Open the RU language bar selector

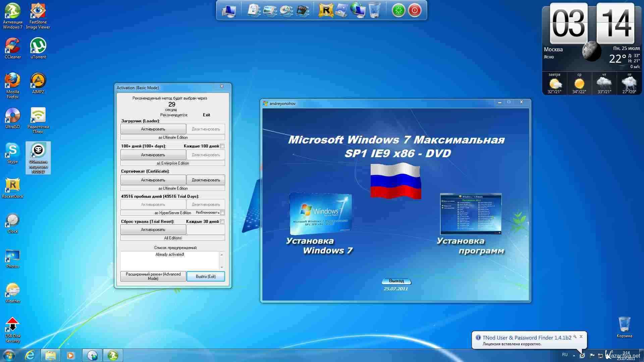(x=565, y=355)
